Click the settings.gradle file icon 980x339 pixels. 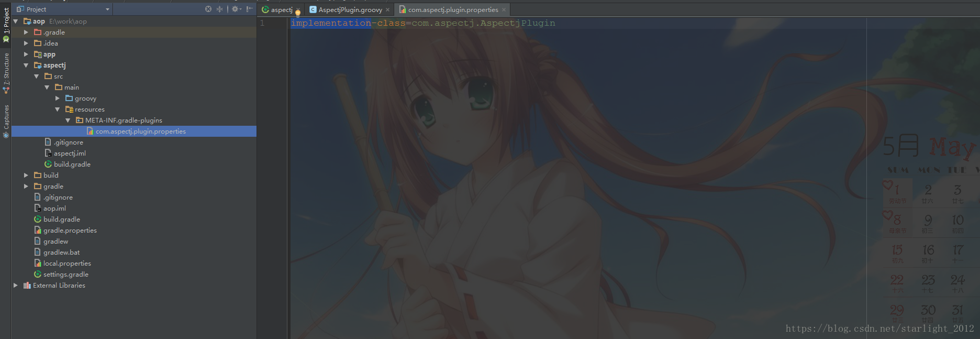(38, 274)
